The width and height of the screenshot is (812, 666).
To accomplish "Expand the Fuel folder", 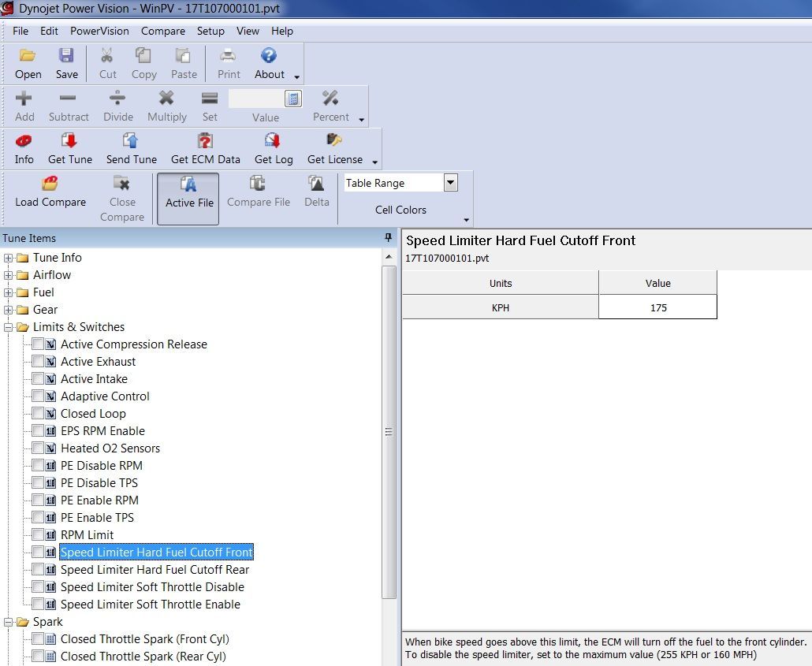I will click(9, 292).
